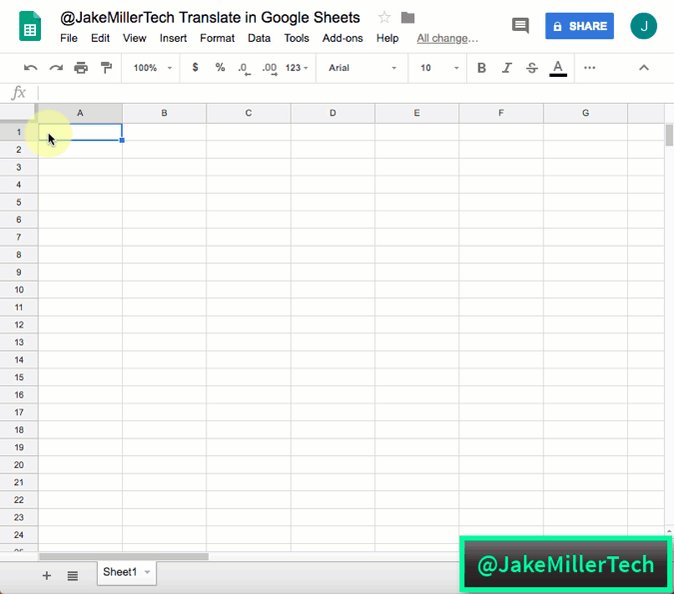Viewport: 674px width, 594px height.
Task: Open the Help menu
Action: click(387, 38)
